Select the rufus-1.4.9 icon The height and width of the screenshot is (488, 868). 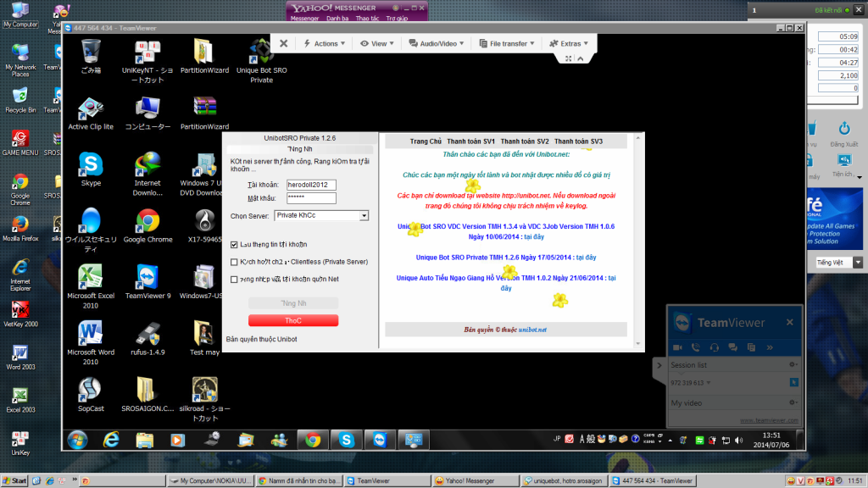coord(147,338)
